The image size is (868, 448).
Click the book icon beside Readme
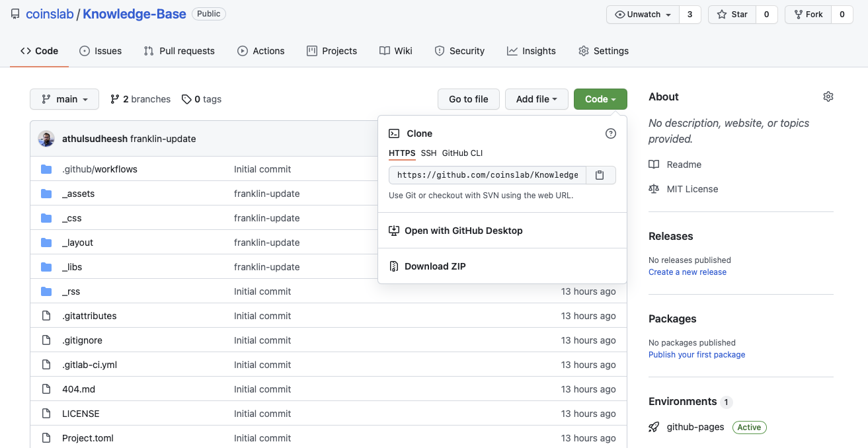click(654, 165)
